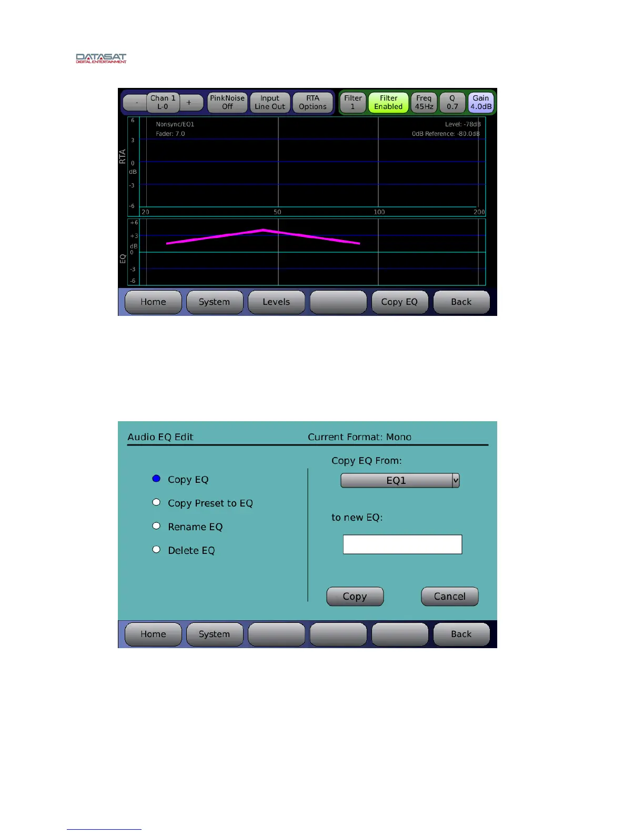
Task: Switch the Input Line Out setting
Action: (270, 102)
